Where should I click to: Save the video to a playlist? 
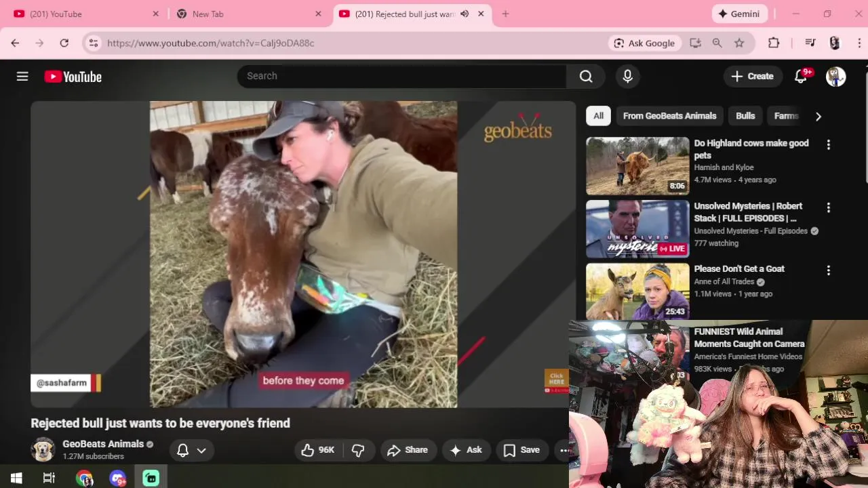tap(521, 450)
